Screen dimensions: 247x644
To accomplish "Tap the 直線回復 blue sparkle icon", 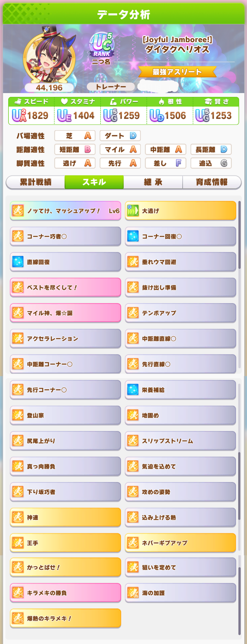I will point(18,262).
